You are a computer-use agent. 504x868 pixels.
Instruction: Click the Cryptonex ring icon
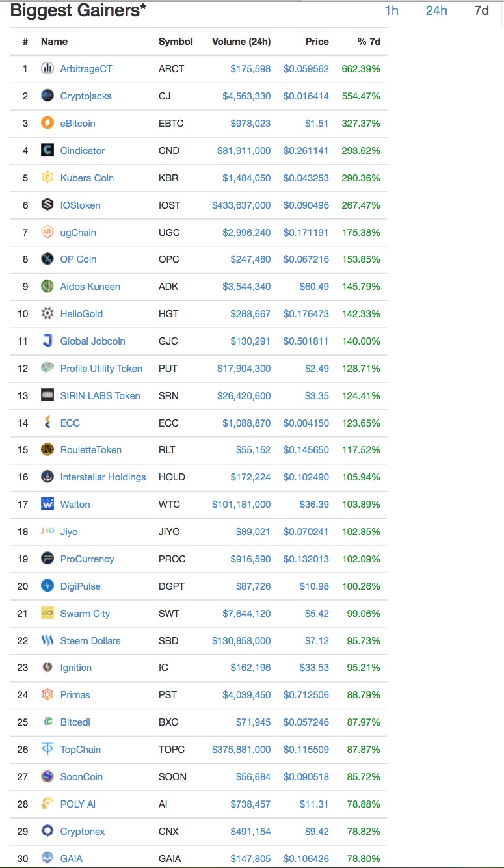[47, 831]
